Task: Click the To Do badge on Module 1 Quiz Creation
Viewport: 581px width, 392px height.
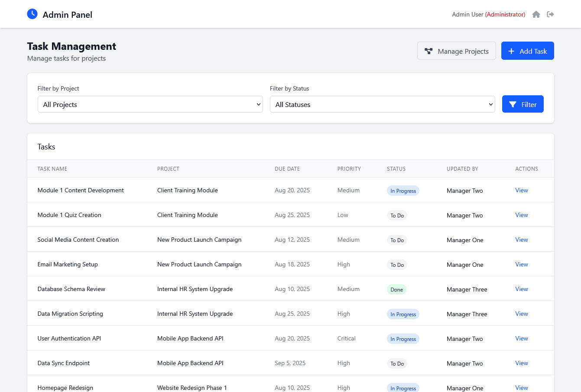Action: pyautogui.click(x=397, y=215)
